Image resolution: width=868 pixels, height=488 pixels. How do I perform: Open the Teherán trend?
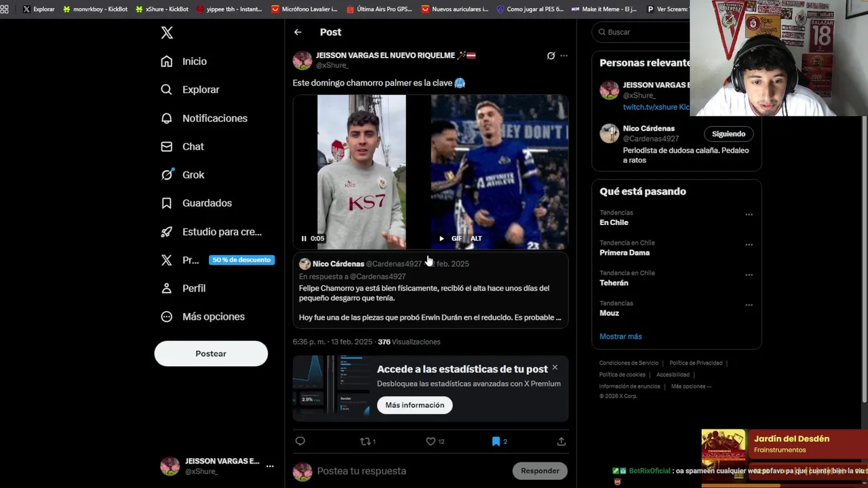click(614, 283)
